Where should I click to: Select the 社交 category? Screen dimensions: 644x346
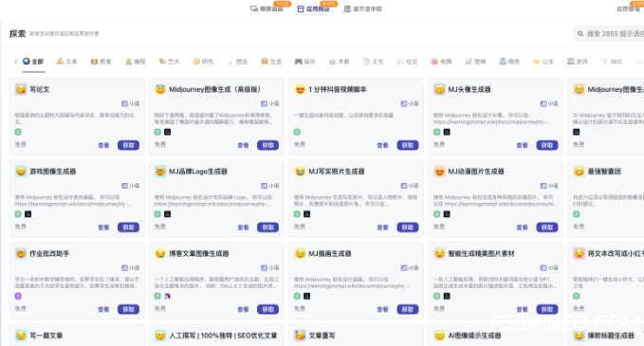tap(408, 62)
